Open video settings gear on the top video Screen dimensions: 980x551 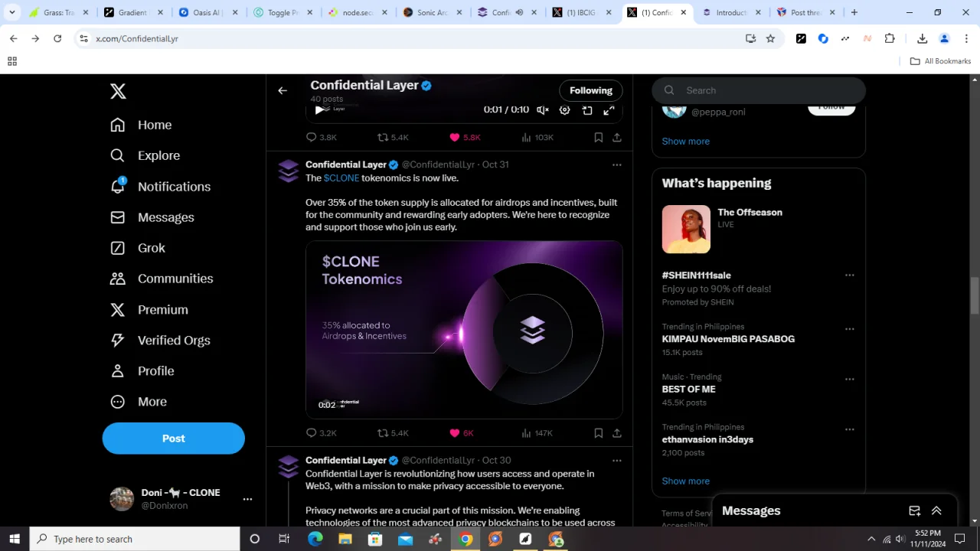click(x=564, y=110)
